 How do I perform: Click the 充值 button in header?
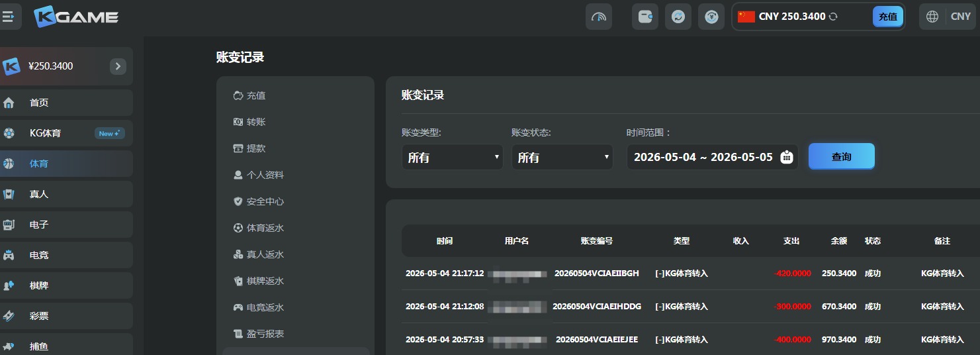[x=888, y=17]
